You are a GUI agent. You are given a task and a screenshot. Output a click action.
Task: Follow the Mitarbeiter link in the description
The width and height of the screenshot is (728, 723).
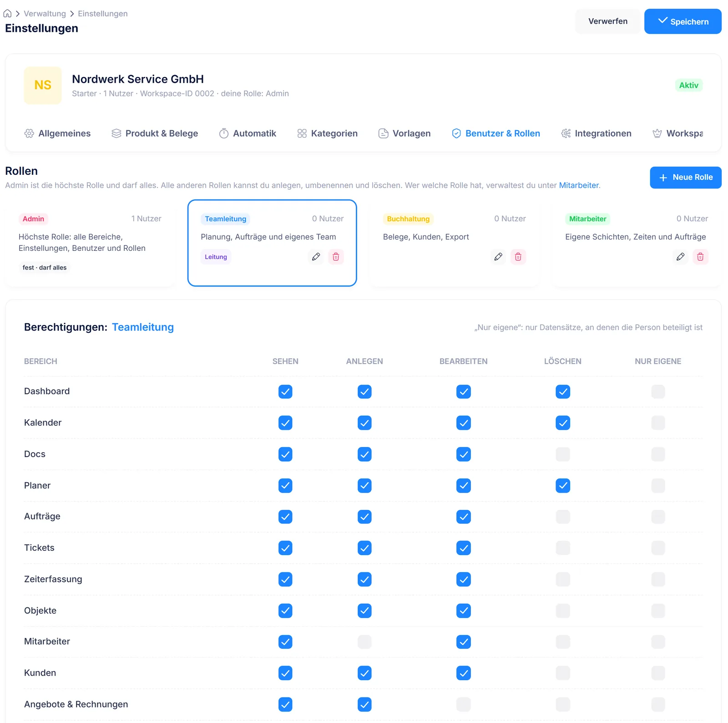coord(579,185)
